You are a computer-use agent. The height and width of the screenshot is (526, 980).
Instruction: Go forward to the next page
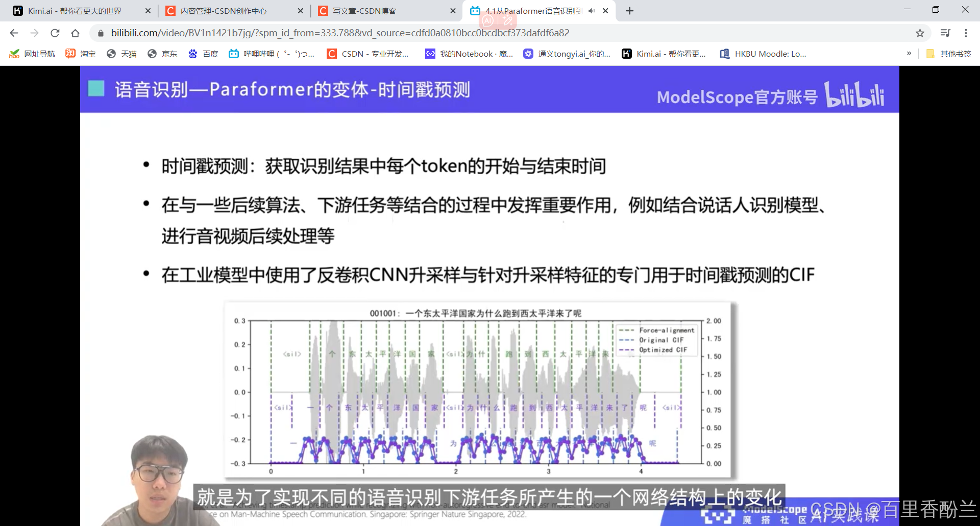34,33
